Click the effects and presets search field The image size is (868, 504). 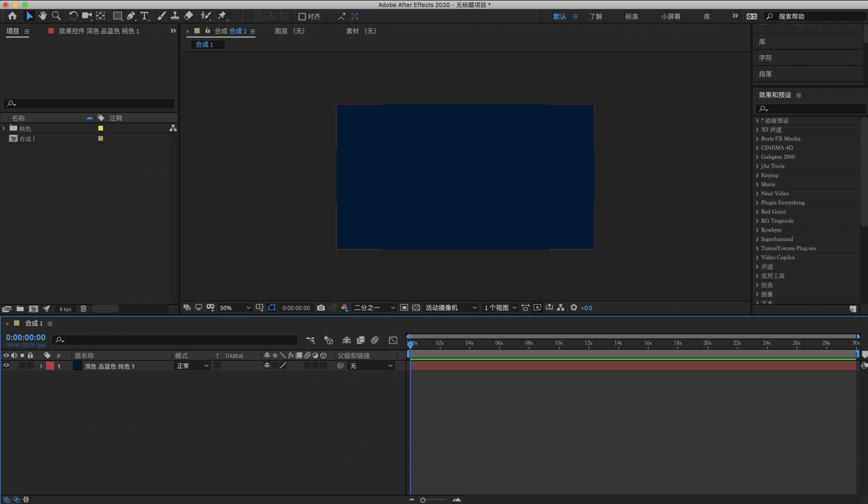click(810, 109)
